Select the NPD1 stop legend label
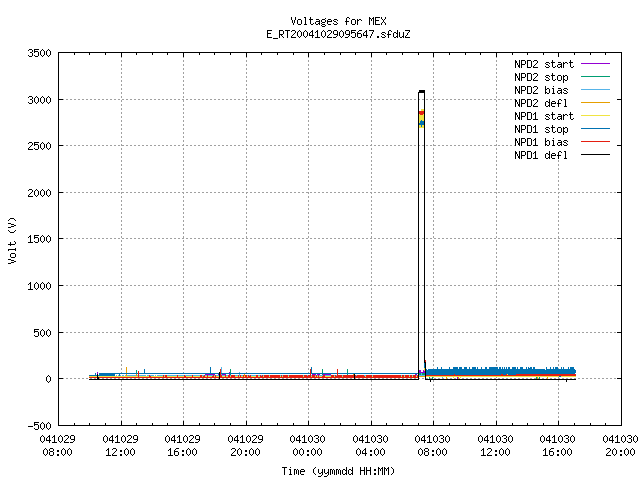Image resolution: width=640 pixels, height=480 pixels. click(541, 129)
